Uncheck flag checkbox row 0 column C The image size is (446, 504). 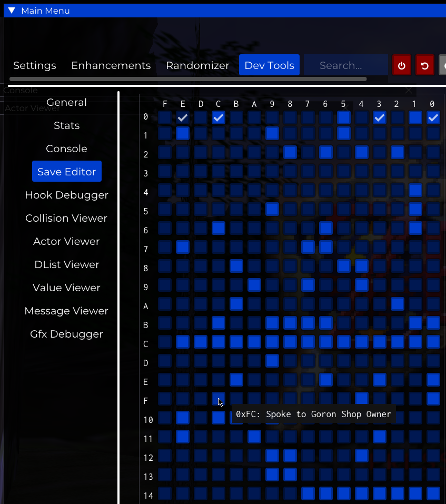click(x=219, y=117)
